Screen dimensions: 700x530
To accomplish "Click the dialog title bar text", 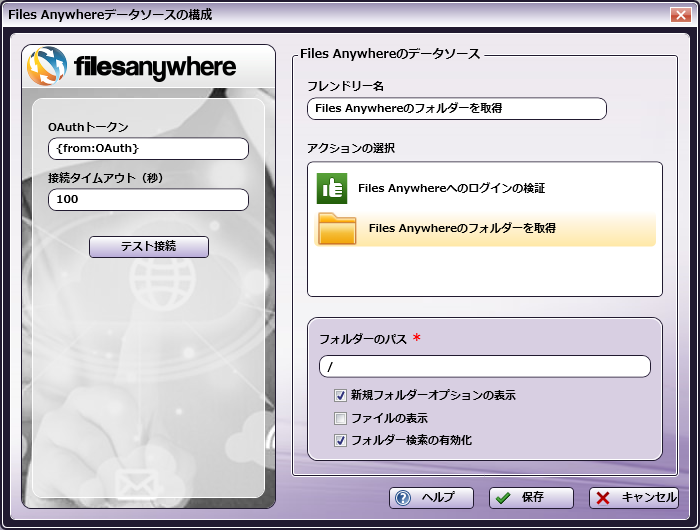I will coord(110,15).
